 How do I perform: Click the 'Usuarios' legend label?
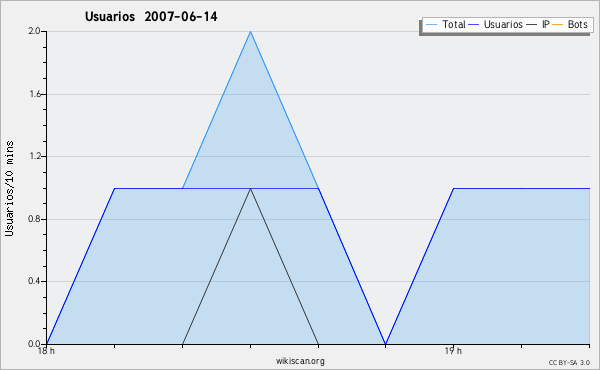[x=503, y=24]
